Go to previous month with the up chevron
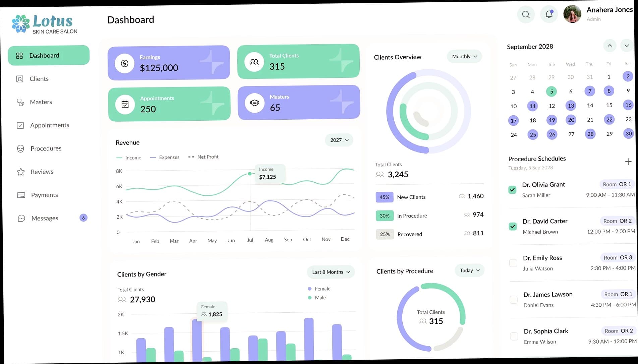Screen dimensions: 638x364 [610, 46]
